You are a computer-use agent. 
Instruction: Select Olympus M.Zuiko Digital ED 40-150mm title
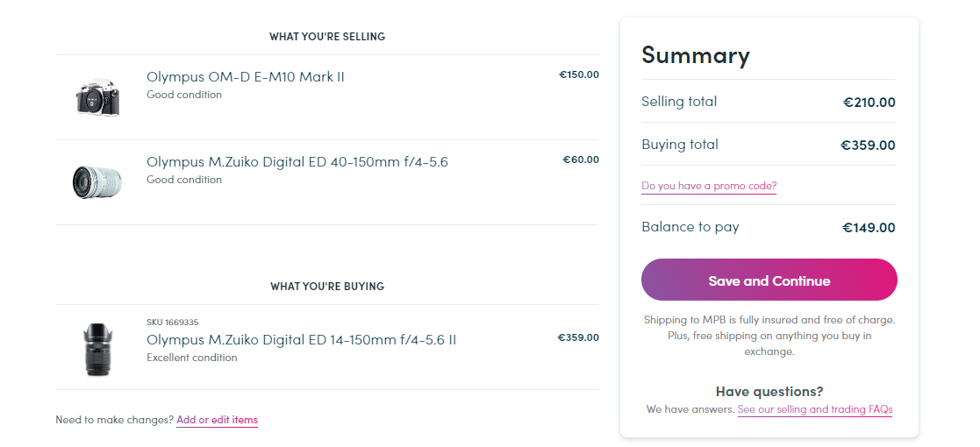point(297,162)
